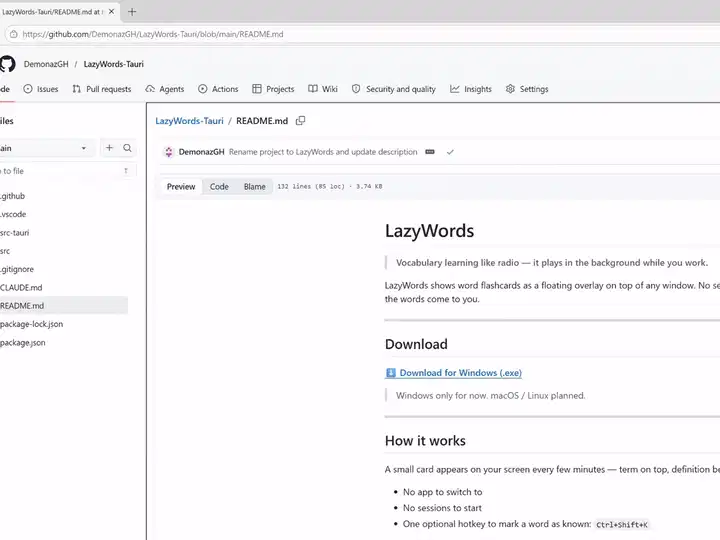720x540 pixels.
Task: Click the Ctrl+Shift+K hotkey code text
Action: pyautogui.click(x=622, y=524)
